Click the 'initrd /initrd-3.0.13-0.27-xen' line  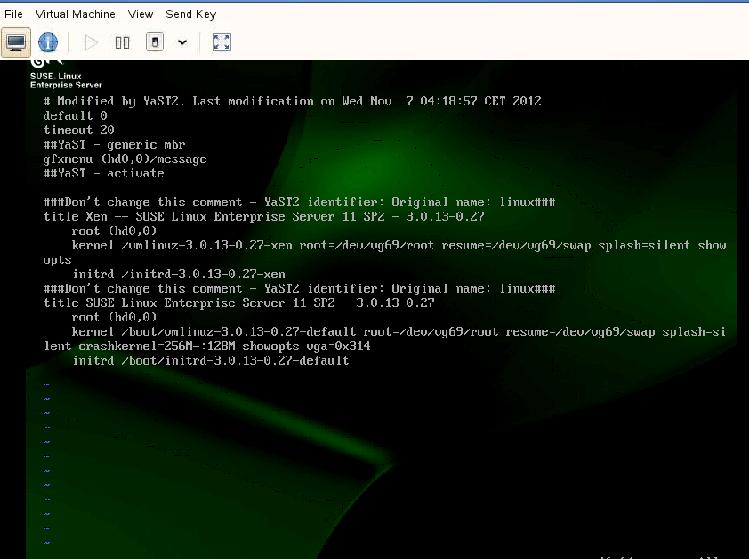(179, 274)
